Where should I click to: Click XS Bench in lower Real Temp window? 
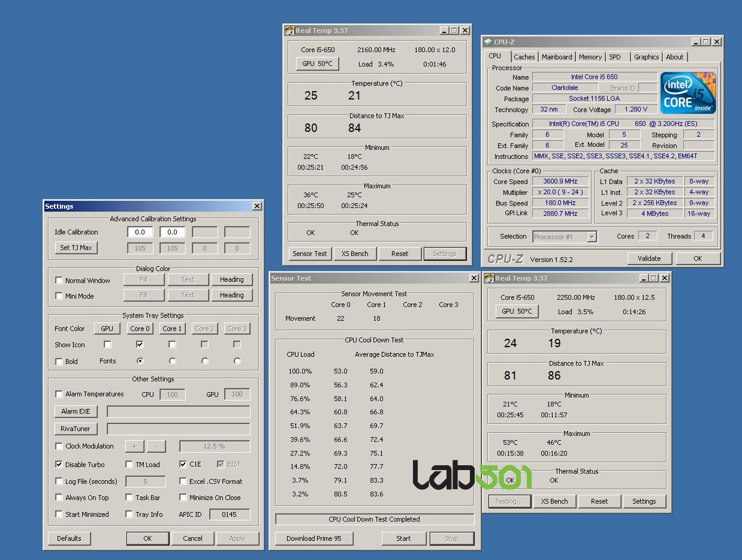point(554,501)
